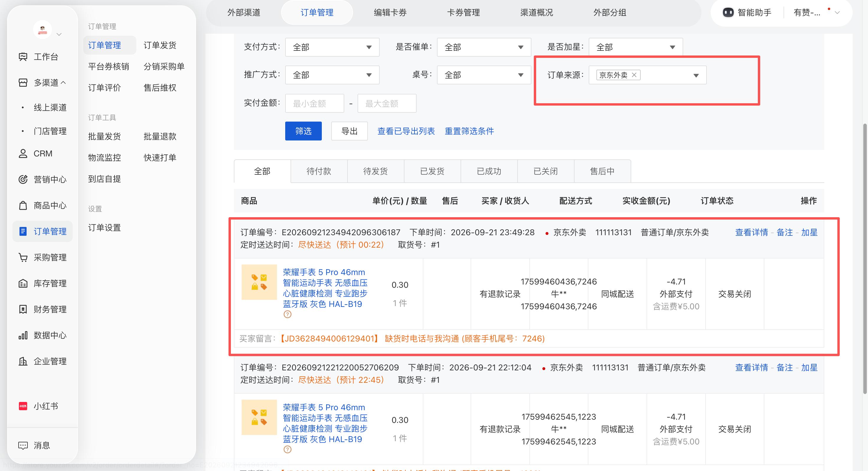Click the blue 筛选 button
The width and height of the screenshot is (868, 471).
pyautogui.click(x=303, y=131)
